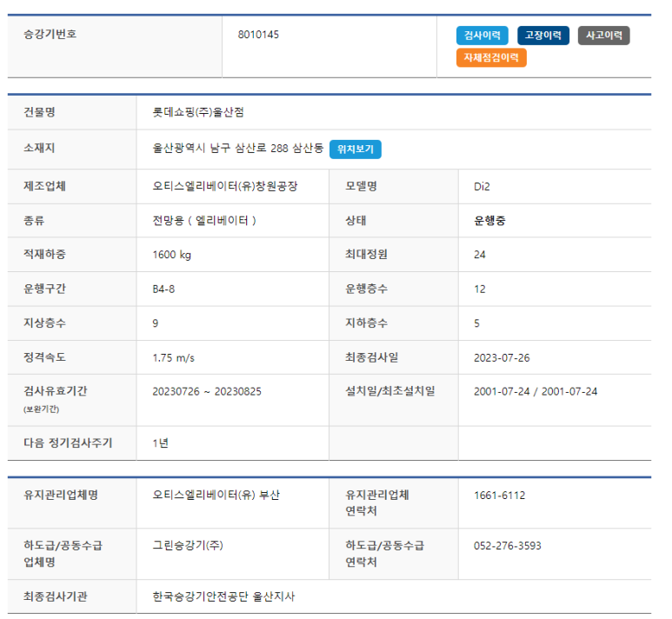Click the 운행구간 label
672x619 pixels.
click(44, 289)
